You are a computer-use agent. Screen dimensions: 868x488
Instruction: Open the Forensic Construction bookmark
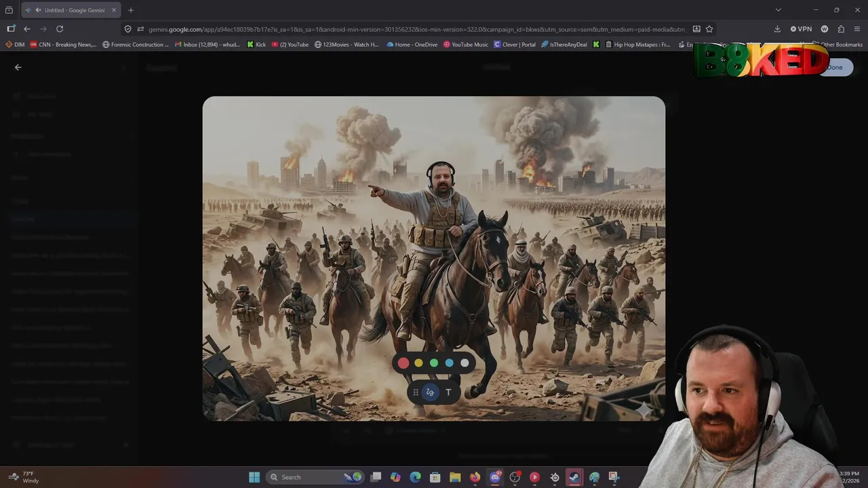click(136, 45)
